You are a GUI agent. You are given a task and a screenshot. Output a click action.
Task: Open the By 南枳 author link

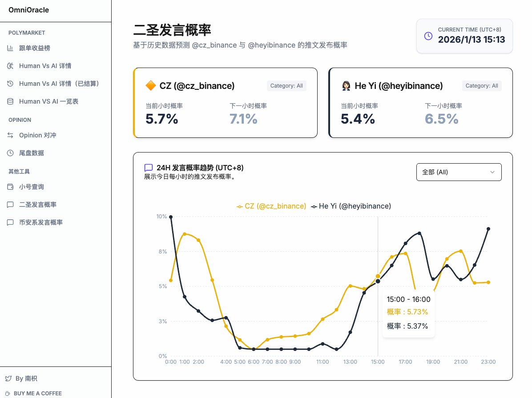[x=26, y=378]
